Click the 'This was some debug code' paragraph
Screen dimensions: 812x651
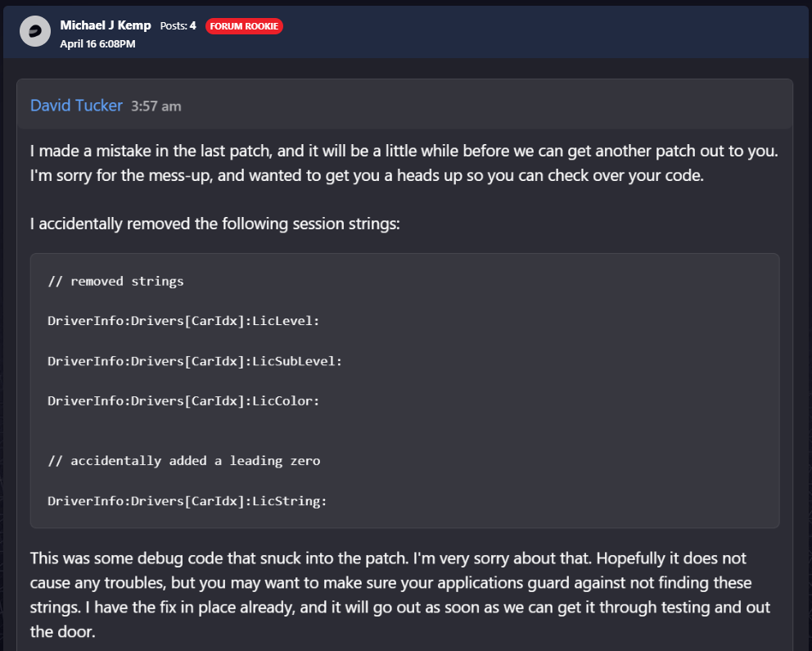tap(399, 595)
